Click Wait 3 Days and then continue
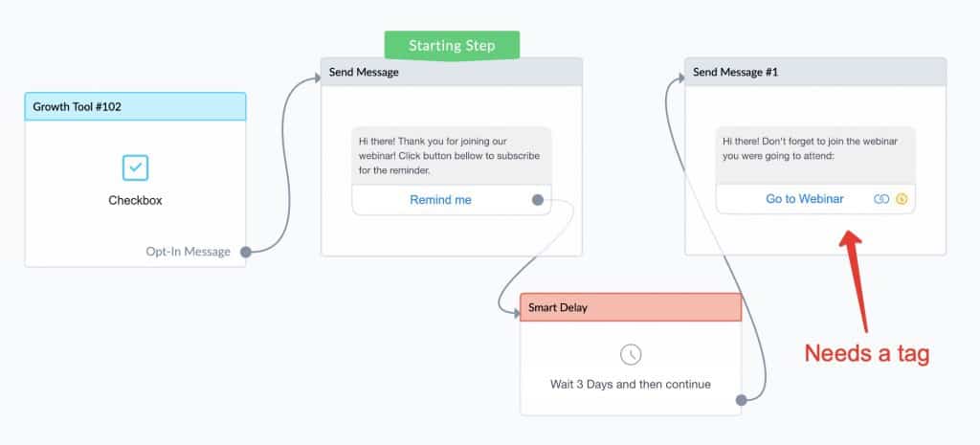The image size is (980, 445). 630,385
